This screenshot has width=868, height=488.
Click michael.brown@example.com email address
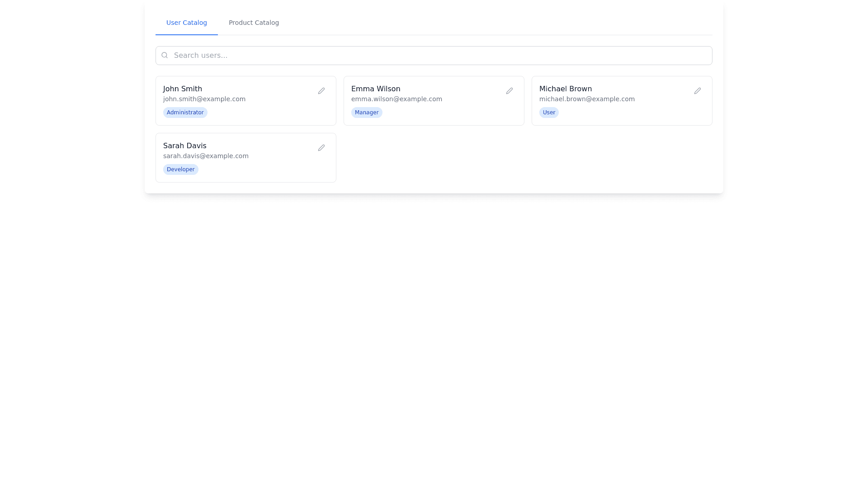(587, 99)
